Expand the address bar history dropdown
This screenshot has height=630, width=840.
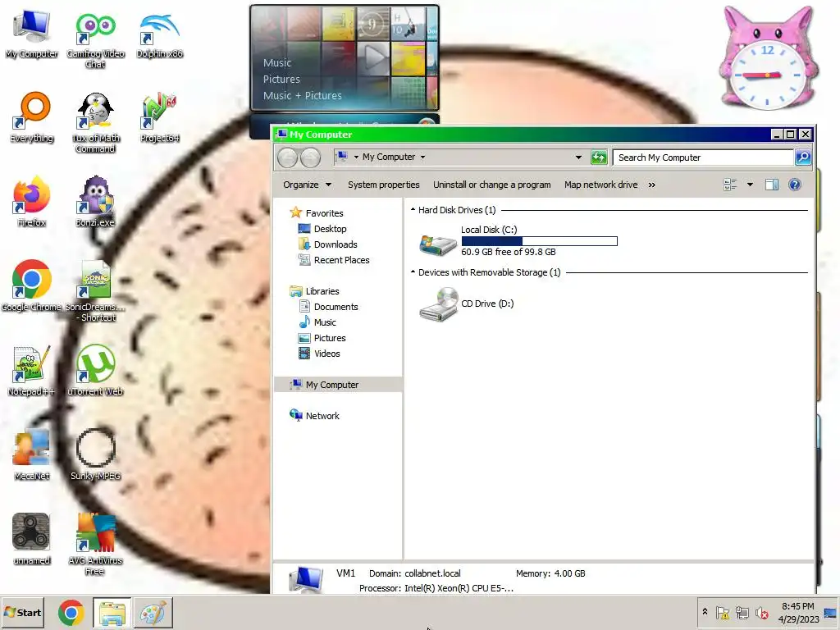pyautogui.click(x=578, y=157)
